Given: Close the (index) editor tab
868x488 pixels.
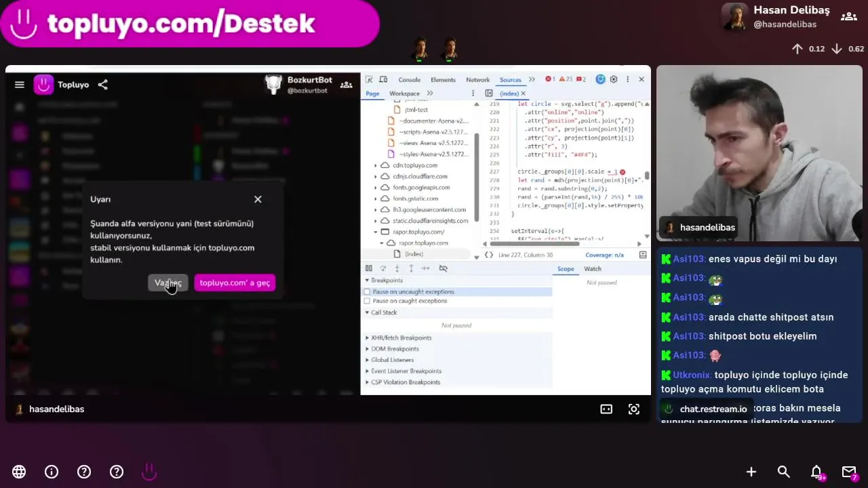Looking at the screenshot, I should 523,94.
